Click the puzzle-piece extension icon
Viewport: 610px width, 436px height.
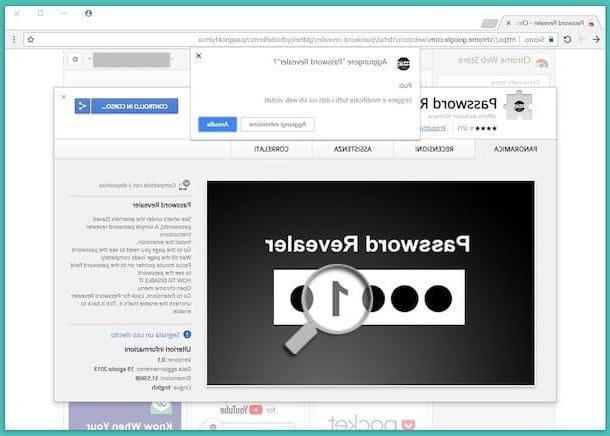click(519, 105)
